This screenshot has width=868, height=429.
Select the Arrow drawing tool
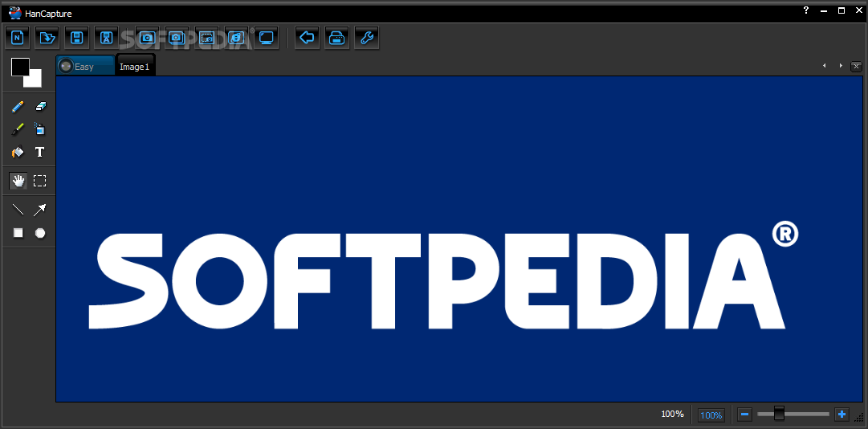pos(40,210)
